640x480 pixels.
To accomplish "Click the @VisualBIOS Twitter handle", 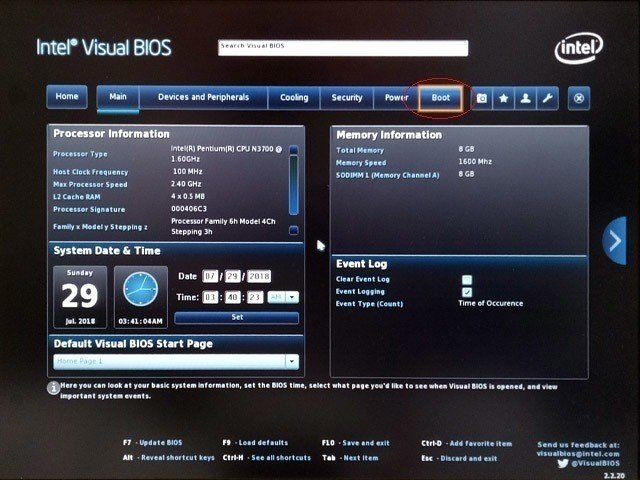I will click(x=595, y=463).
